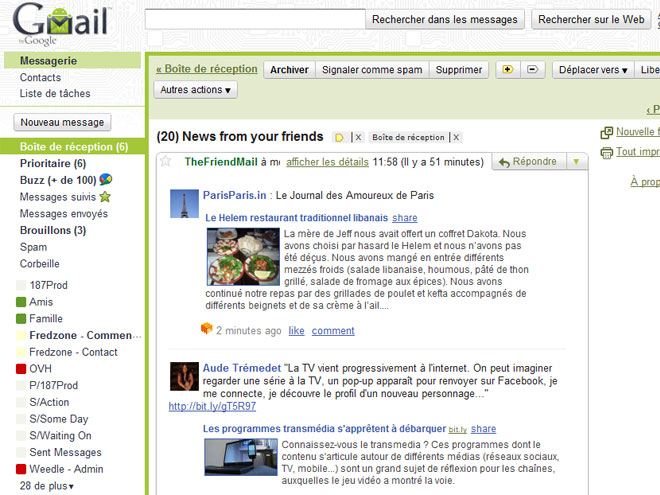Click the importance marker next to subject
660x495 pixels.
pyautogui.click(x=339, y=138)
